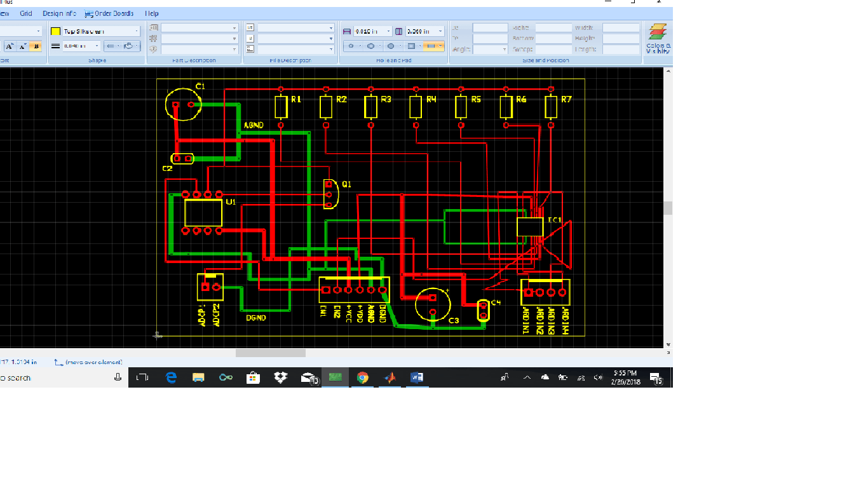868x488 pixels.
Task: Open Chrome from the taskbar
Action: 362,377
